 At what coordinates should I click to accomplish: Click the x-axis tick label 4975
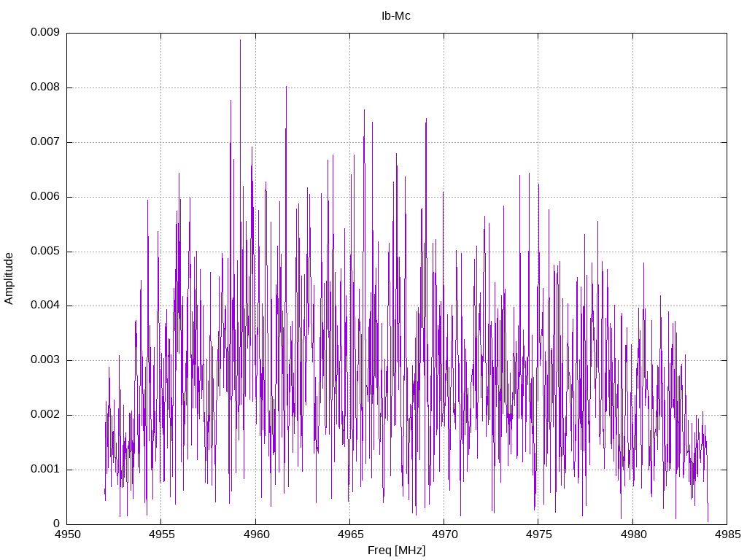pyautogui.click(x=539, y=534)
